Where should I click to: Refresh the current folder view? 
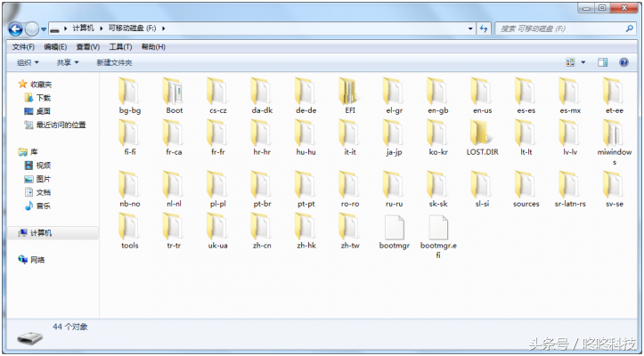[484, 28]
